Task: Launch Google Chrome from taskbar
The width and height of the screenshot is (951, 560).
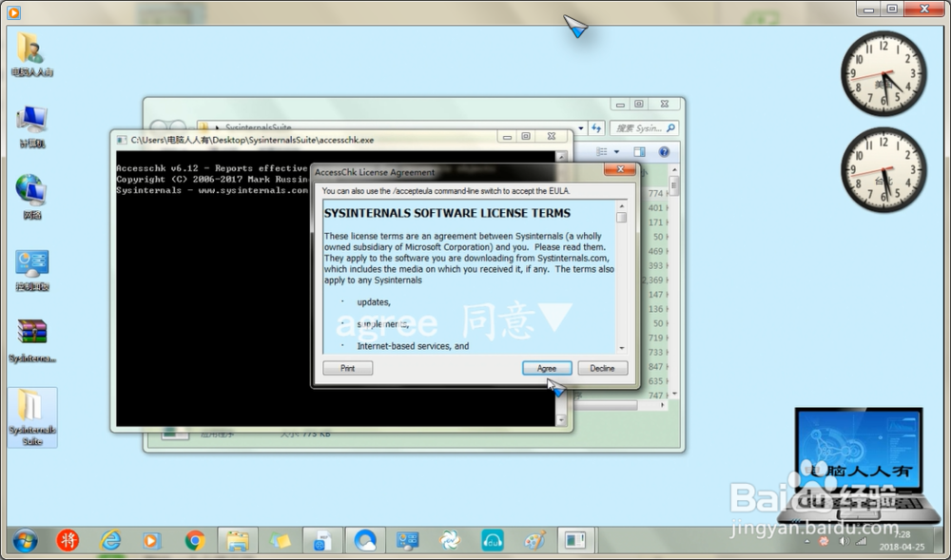Action: 195,540
